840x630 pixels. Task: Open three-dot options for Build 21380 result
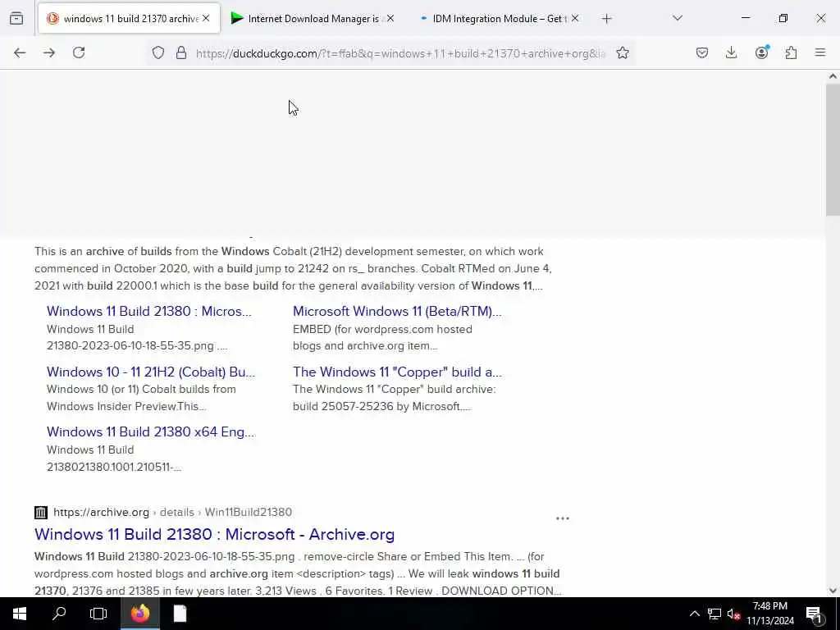tap(563, 518)
